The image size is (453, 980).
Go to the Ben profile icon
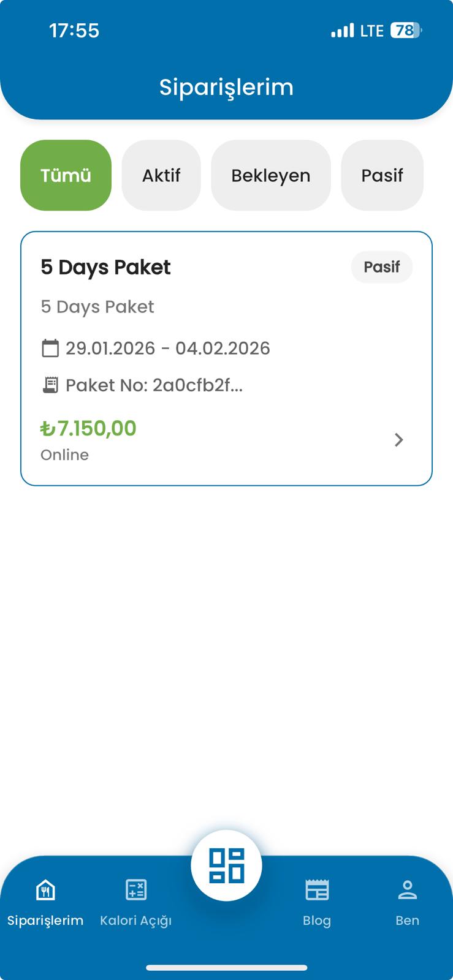[x=407, y=889]
